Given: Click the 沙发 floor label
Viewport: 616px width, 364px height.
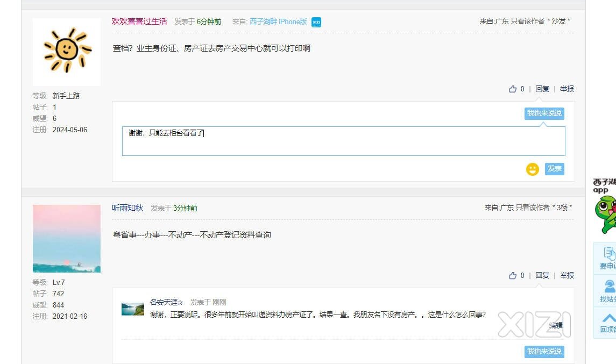Looking at the screenshot, I should (558, 21).
